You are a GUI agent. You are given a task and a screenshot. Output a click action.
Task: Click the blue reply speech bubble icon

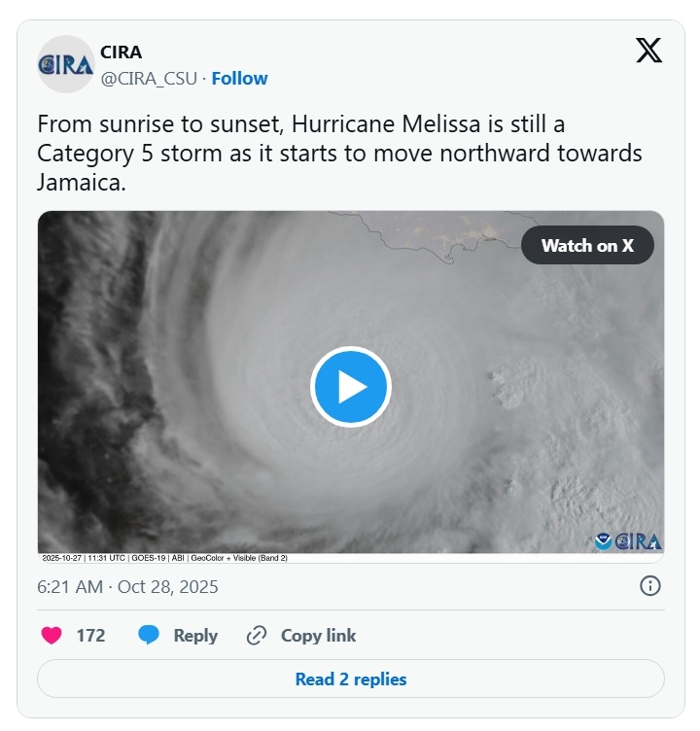click(149, 636)
